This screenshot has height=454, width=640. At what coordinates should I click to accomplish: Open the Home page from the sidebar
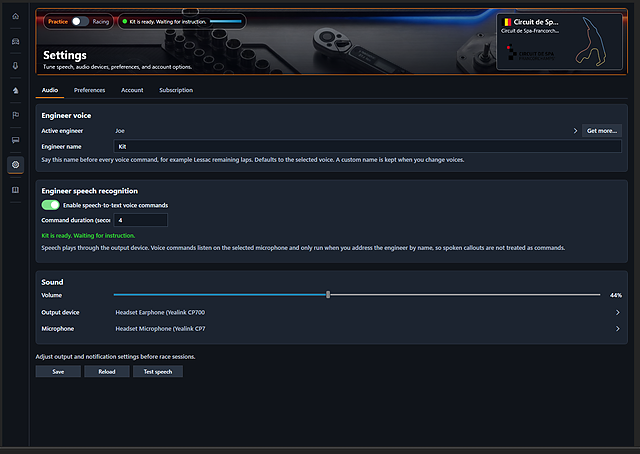click(16, 16)
